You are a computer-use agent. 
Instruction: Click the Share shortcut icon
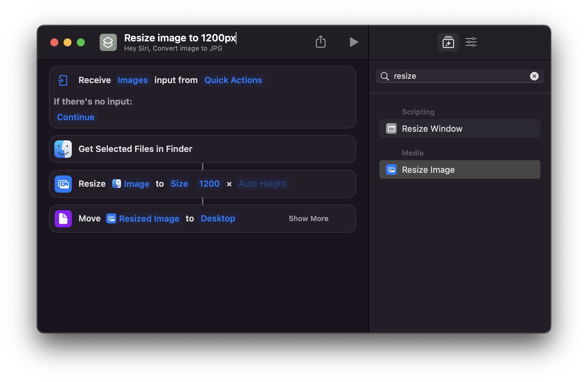point(320,42)
